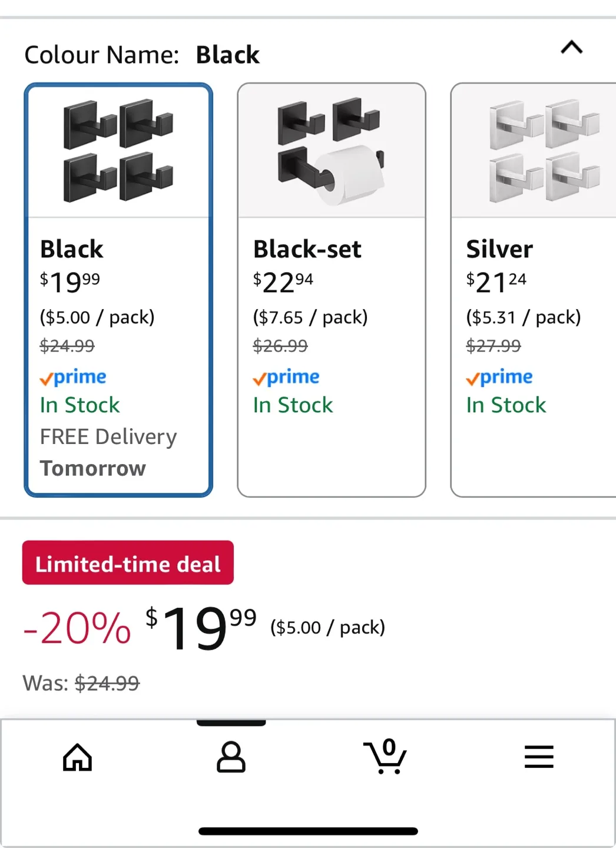Image resolution: width=616 pixels, height=848 pixels.
Task: Open the hamburger menu icon
Action: point(538,758)
